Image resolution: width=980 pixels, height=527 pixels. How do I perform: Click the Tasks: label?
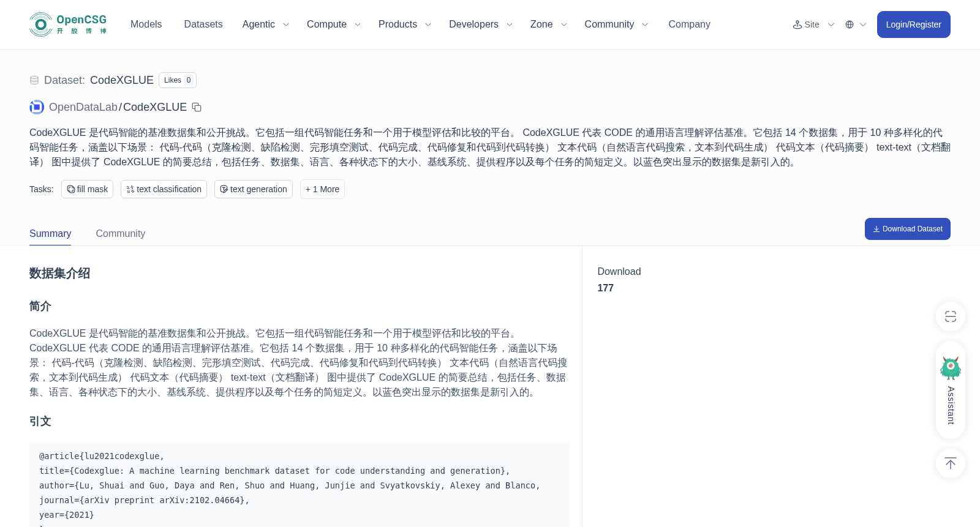pos(42,189)
